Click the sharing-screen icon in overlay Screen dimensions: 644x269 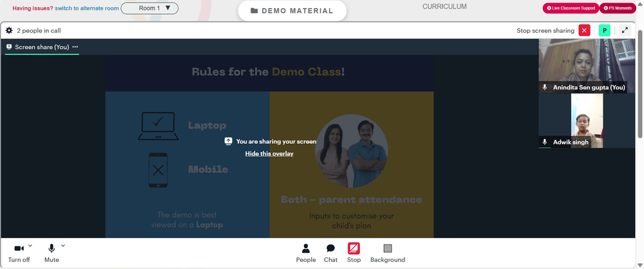pos(229,141)
